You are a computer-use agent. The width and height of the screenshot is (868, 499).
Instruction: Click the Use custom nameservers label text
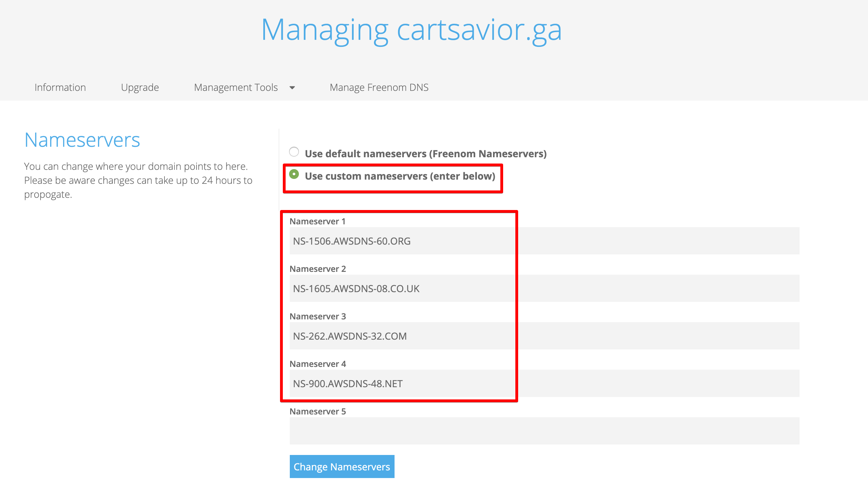point(400,176)
